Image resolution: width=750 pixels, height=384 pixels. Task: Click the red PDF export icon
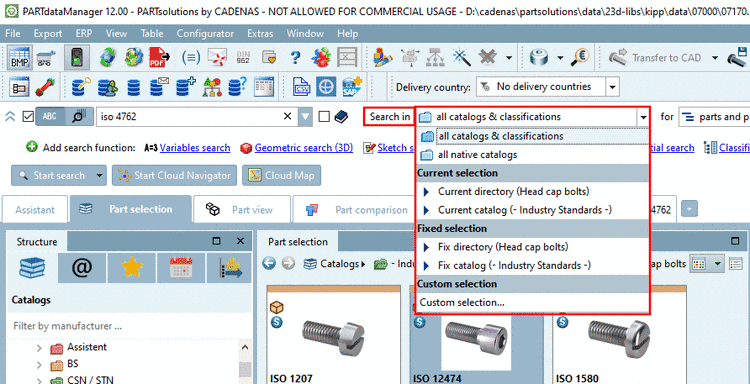(x=159, y=58)
